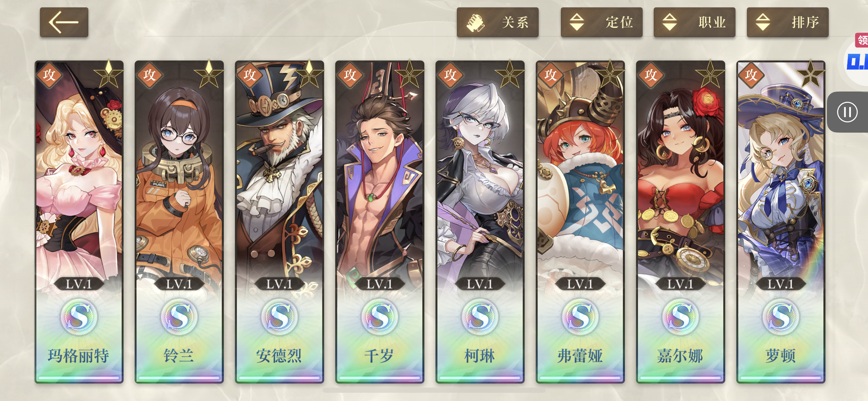Click the star icon on 铃兰's card

pos(208,74)
